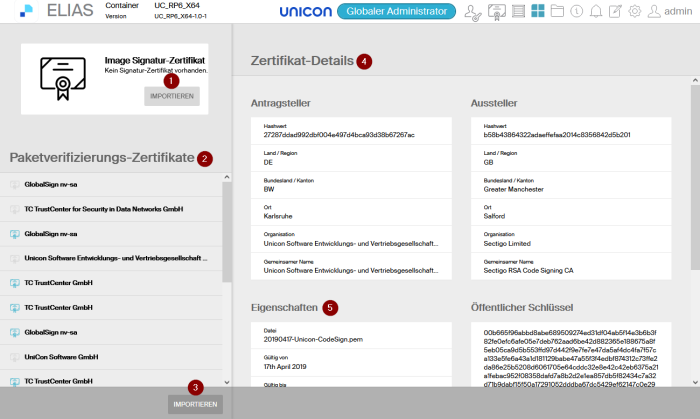700x419 pixels.
Task: Open the certificates icon in top toolbar
Action: [x=496, y=12]
